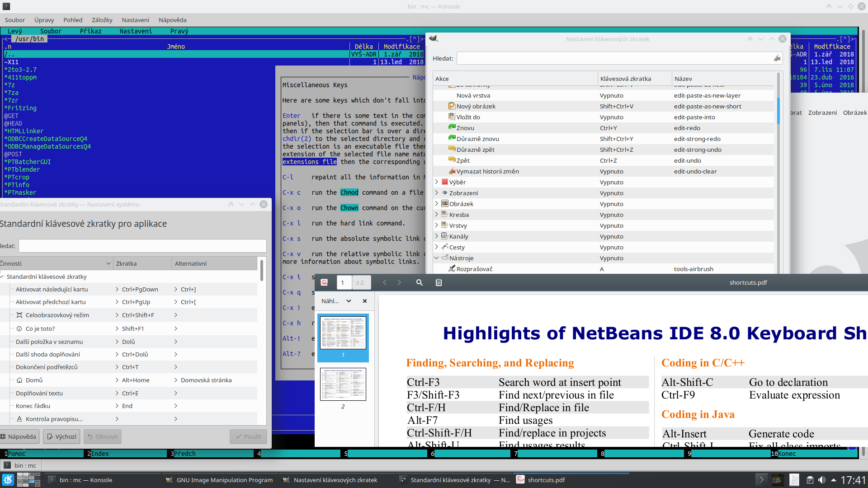Expand the Vrstvy category

click(437, 225)
